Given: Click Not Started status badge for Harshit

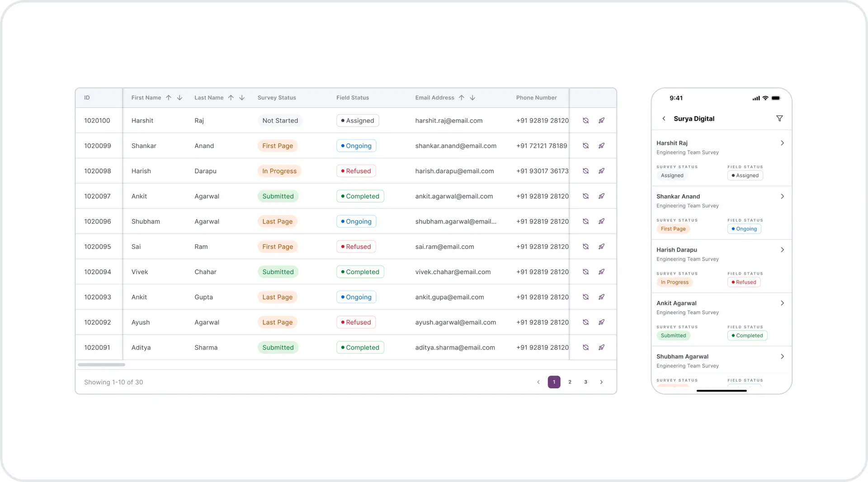Looking at the screenshot, I should 280,121.
